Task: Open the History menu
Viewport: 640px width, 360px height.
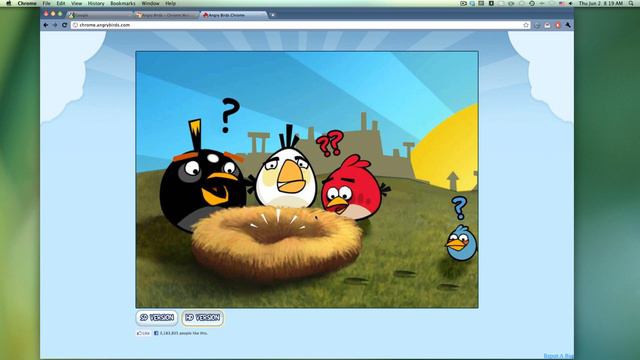Action: pos(96,3)
